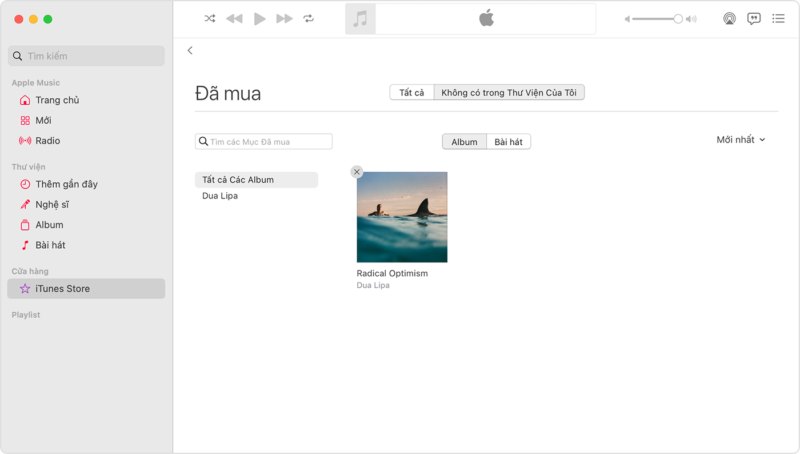Click the Tìm các Mục Đã mua field
Screen dimensions: 800x454
[265, 142]
